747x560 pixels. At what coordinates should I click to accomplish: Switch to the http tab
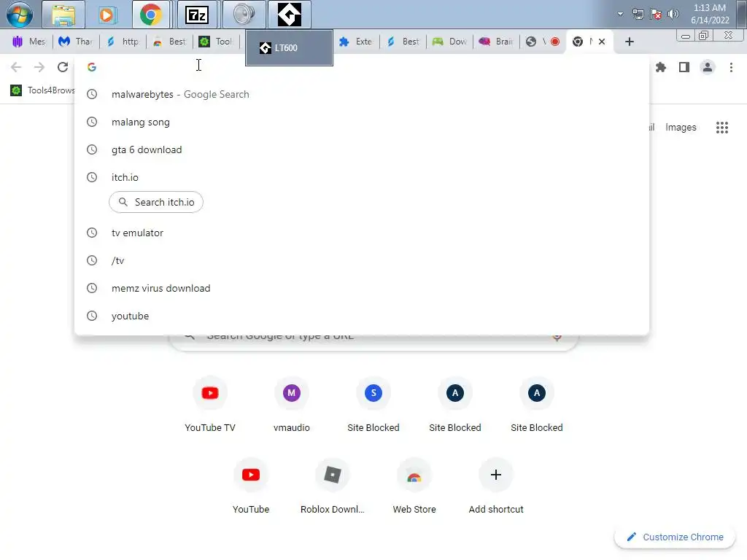123,42
